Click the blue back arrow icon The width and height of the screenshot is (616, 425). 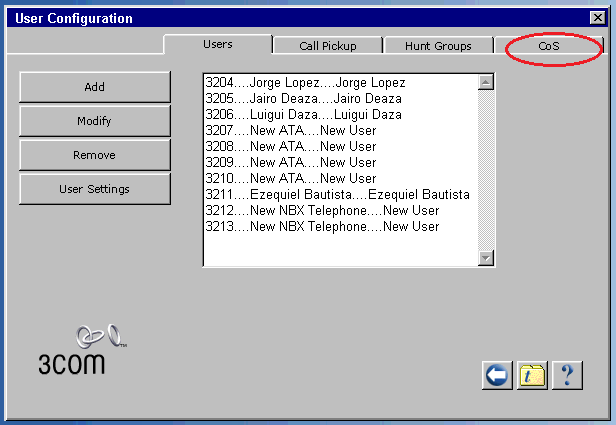(497, 375)
